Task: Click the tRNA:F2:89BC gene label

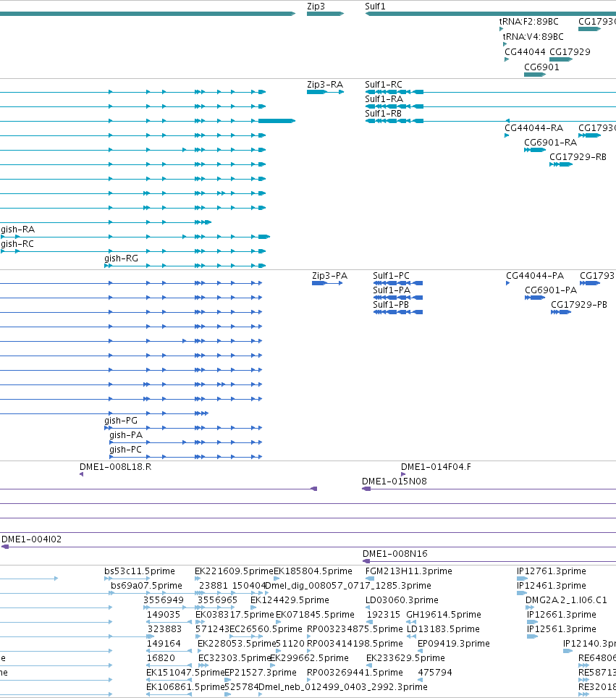Action: pyautogui.click(x=528, y=22)
